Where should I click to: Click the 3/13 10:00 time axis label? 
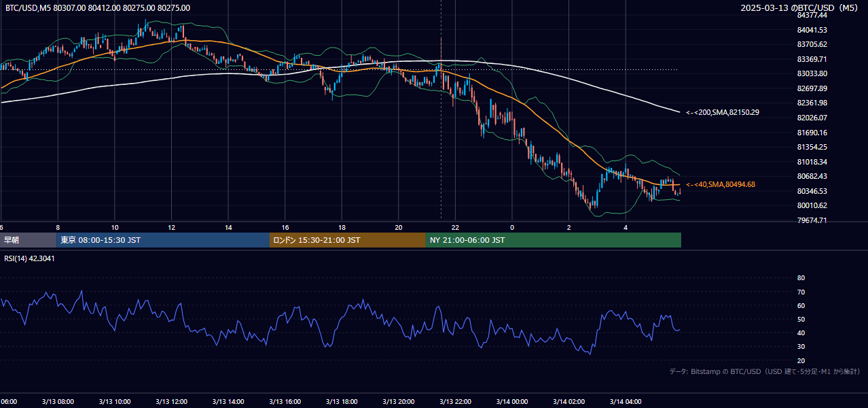115,402
